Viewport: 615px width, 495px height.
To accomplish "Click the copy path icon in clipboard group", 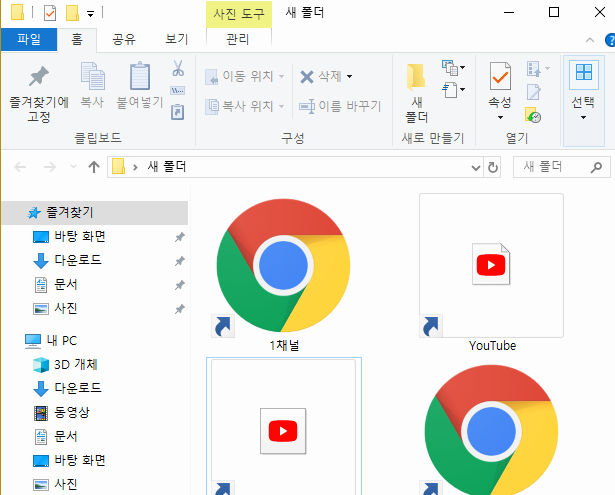I will (178, 91).
